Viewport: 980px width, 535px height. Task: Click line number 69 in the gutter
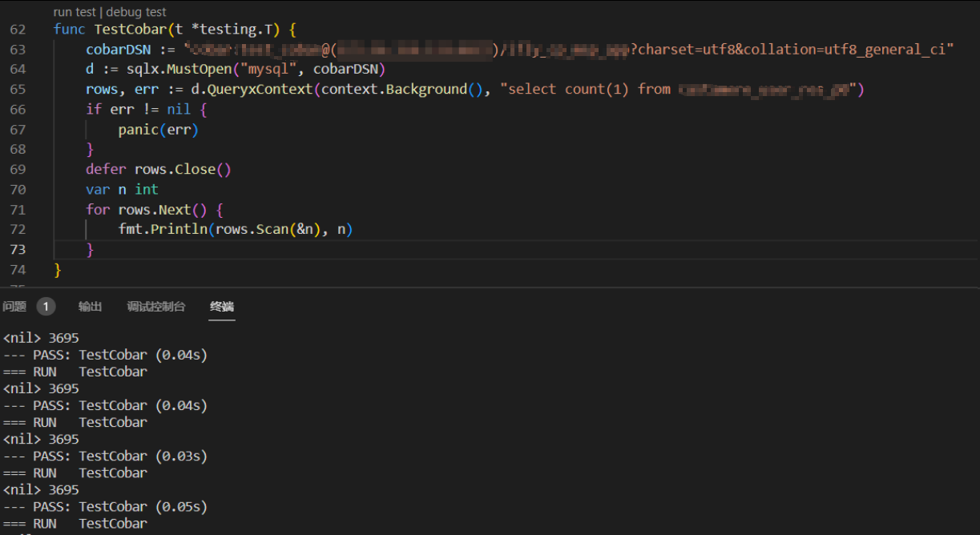tap(18, 170)
